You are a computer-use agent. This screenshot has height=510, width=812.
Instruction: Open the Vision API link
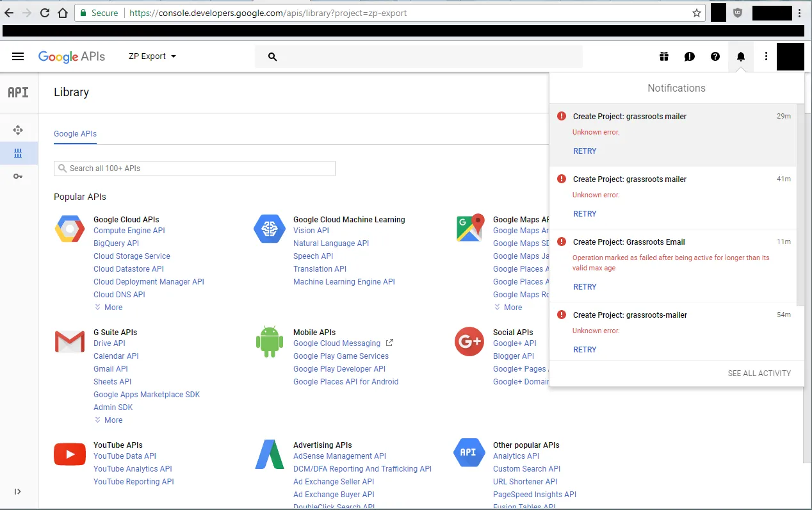point(311,231)
